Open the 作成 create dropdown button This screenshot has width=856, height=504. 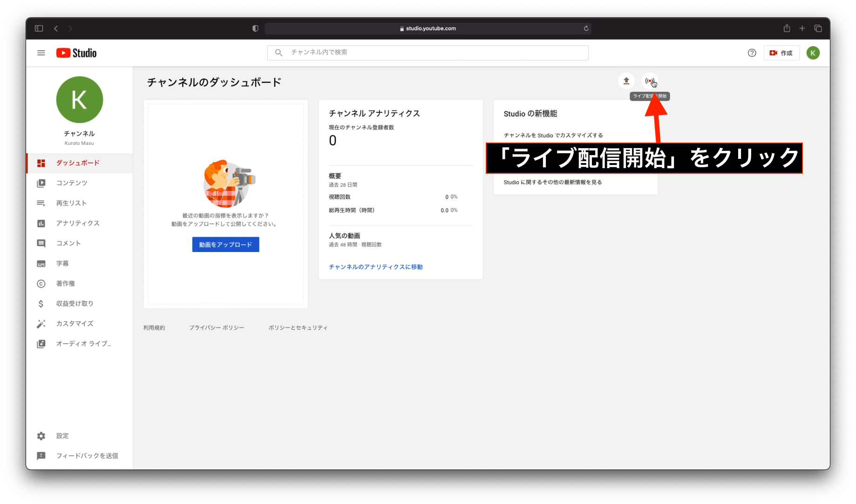(781, 53)
